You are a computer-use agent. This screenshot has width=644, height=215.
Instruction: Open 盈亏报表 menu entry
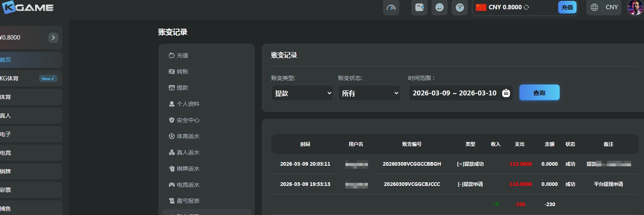pos(188,201)
